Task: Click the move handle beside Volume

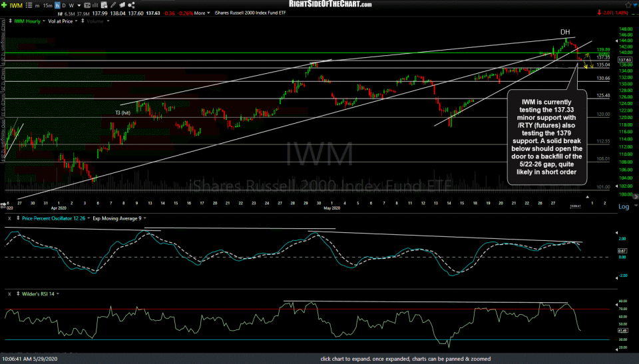Action: (83, 21)
